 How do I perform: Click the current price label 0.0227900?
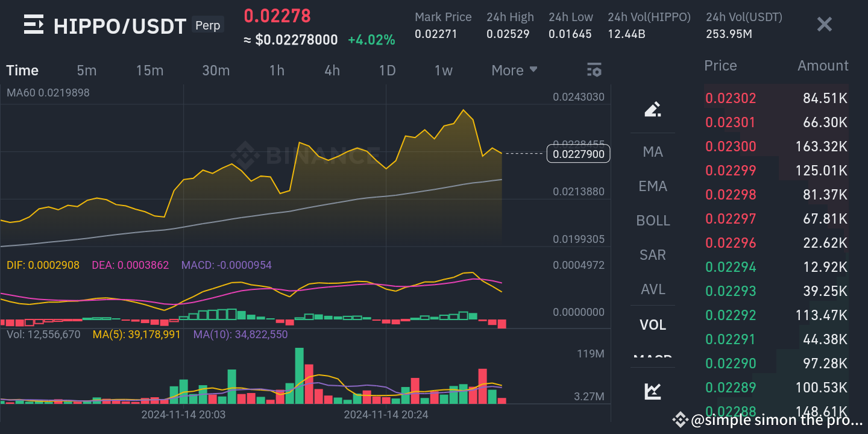click(578, 154)
